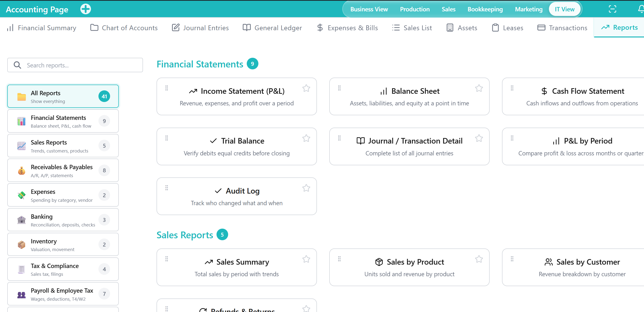The width and height of the screenshot is (644, 312).
Task: Go to Transactions tab
Action: coord(562,28)
